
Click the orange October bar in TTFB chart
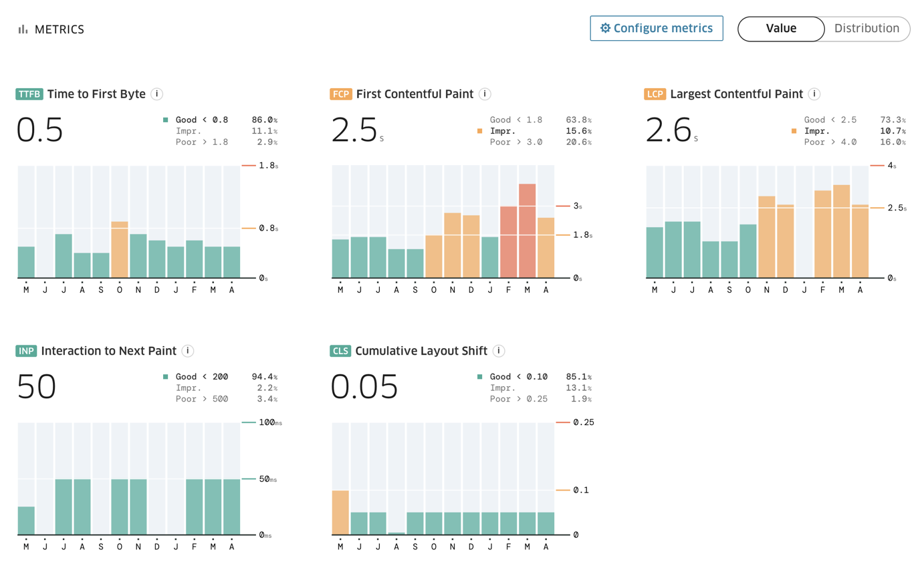(x=120, y=249)
